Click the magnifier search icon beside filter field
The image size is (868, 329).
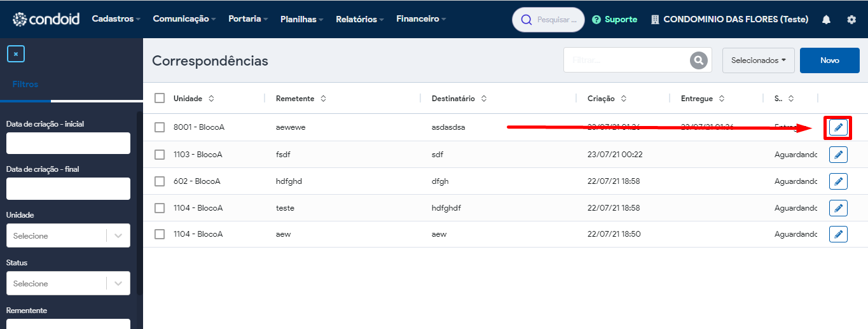tap(699, 60)
